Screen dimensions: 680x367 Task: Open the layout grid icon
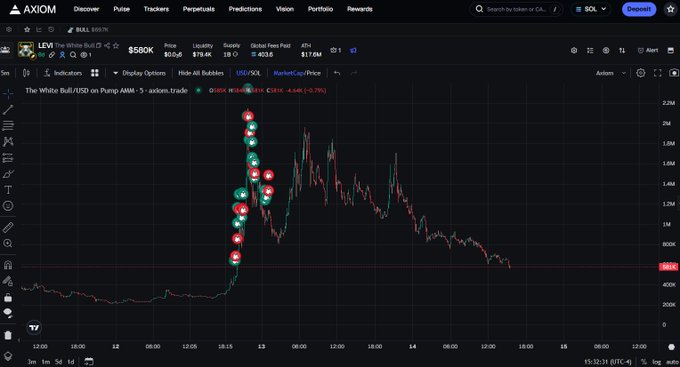pyautogui.click(x=95, y=73)
